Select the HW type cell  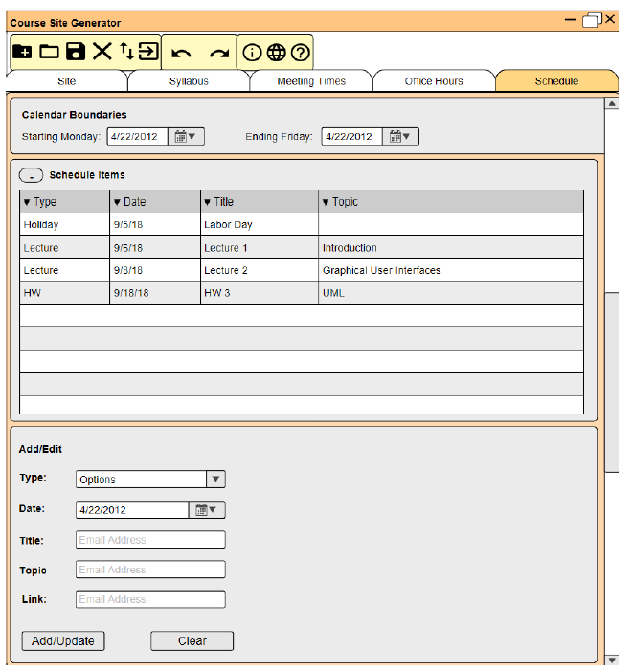[x=64, y=293]
